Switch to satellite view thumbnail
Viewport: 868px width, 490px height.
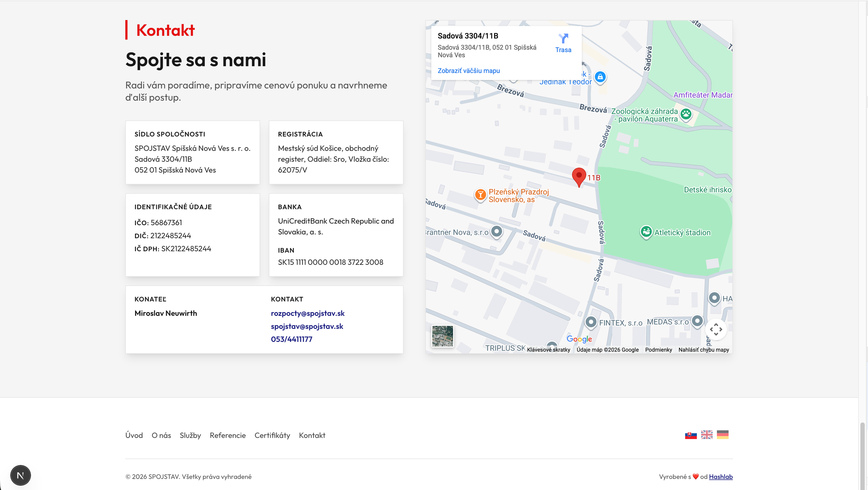pyautogui.click(x=442, y=336)
